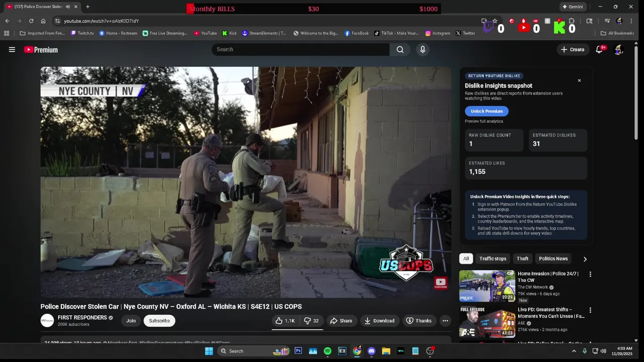Screen dimensions: 644x362
Task: Select the Theft chip
Action: pyautogui.click(x=522, y=258)
